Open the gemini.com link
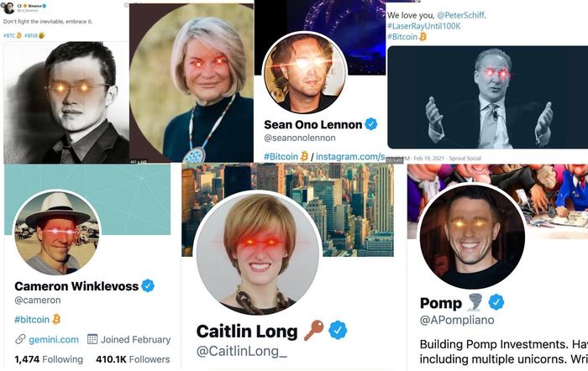 coord(54,340)
